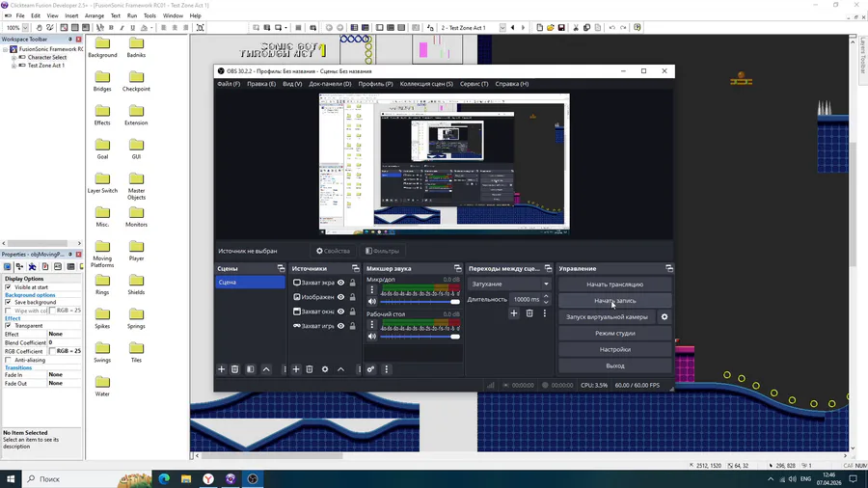Float the Микшер звука dock icon
The height and width of the screenshot is (488, 868).
coord(457,268)
